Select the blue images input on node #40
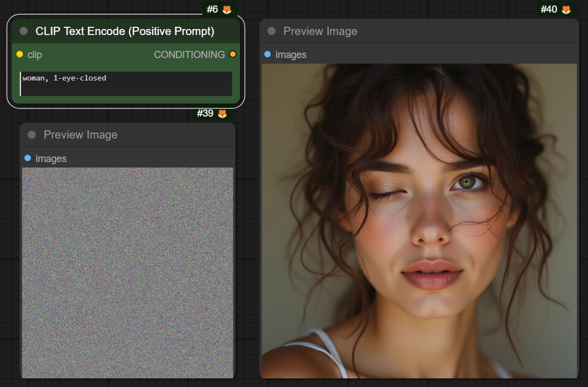This screenshot has height=387, width=588. point(267,54)
